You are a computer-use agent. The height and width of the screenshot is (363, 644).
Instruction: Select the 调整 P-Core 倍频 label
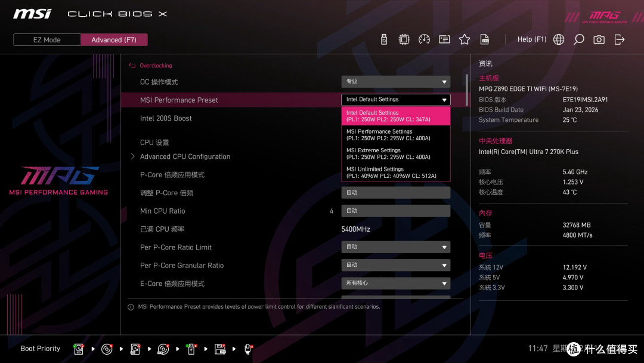166,193
